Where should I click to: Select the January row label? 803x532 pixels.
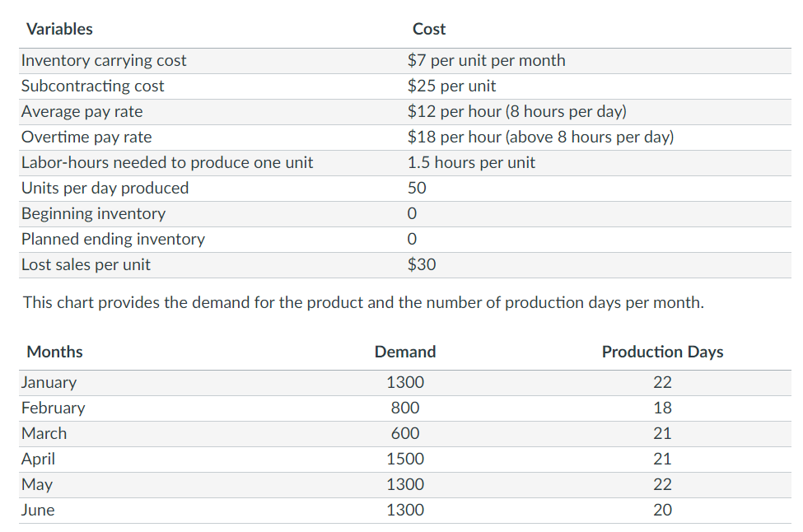tap(49, 382)
